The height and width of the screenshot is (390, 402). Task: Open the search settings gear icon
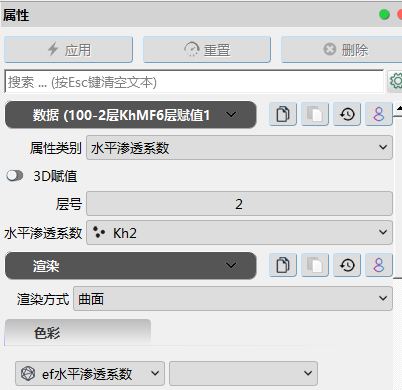[x=396, y=81]
